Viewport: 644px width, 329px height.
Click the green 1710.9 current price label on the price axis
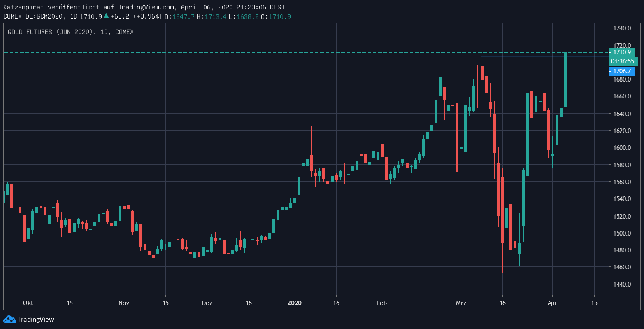coord(622,52)
